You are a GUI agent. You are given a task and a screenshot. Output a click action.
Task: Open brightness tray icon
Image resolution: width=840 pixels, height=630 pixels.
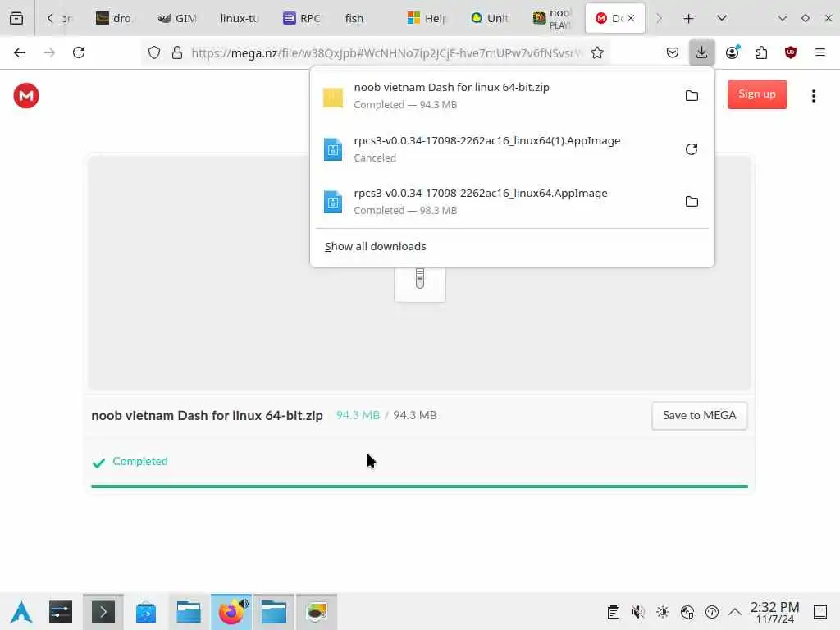point(663,612)
